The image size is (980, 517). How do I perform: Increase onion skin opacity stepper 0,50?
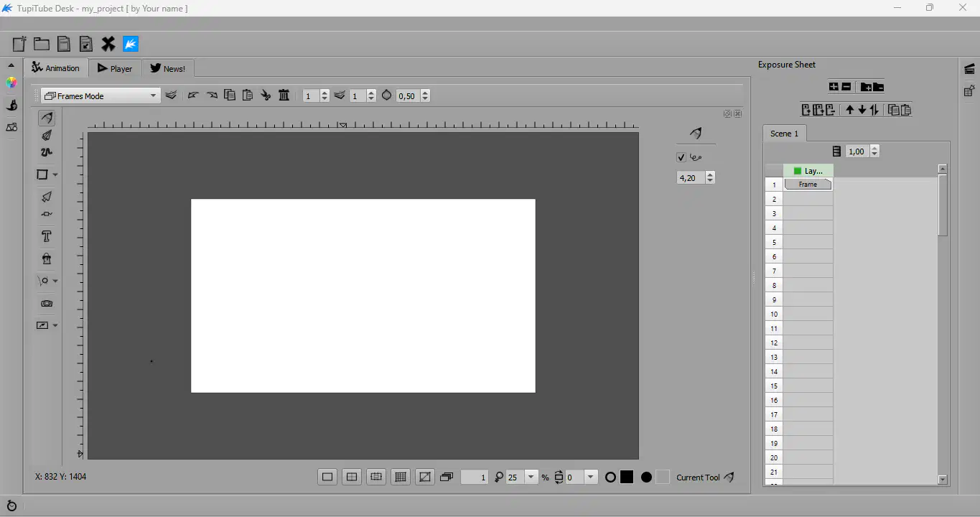point(425,93)
